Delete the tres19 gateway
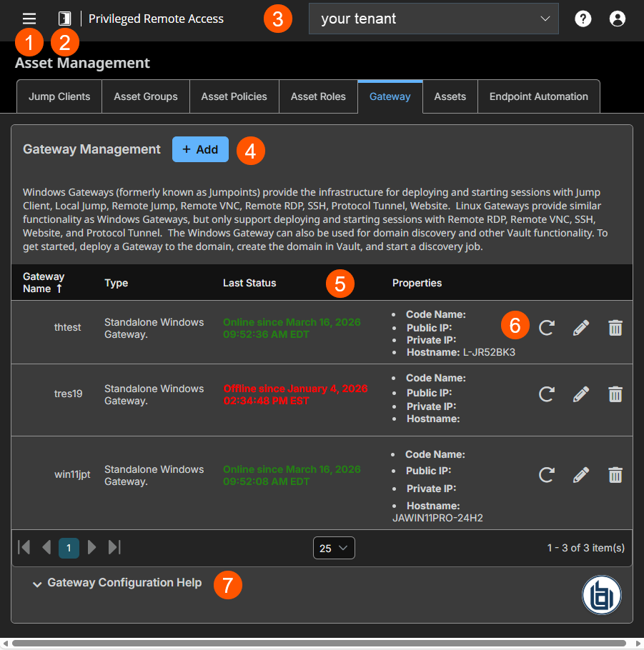The height and width of the screenshot is (650, 644). point(615,394)
